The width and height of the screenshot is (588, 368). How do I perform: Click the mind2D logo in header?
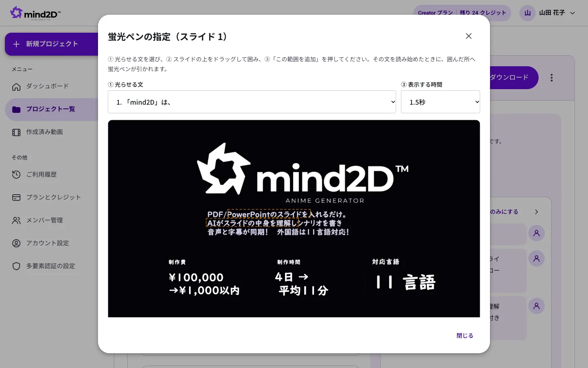pos(36,13)
